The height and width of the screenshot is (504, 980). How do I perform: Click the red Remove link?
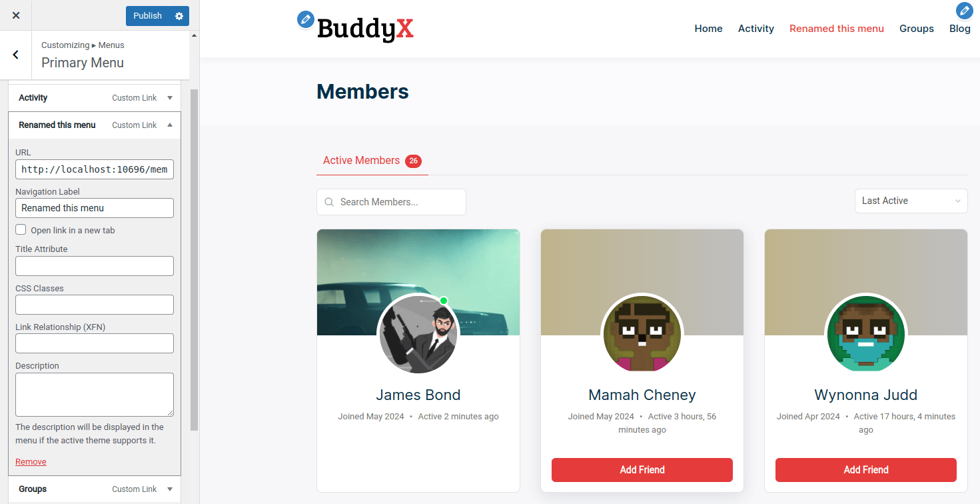click(31, 461)
